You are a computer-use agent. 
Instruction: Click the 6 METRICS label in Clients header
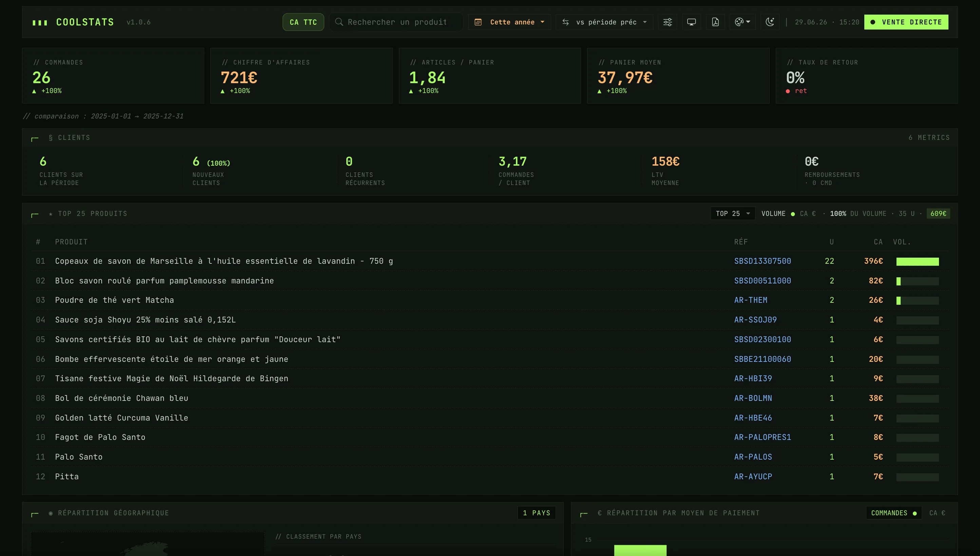click(929, 137)
